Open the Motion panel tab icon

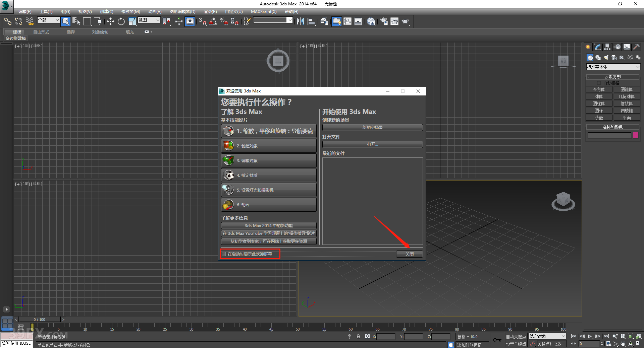coord(618,47)
